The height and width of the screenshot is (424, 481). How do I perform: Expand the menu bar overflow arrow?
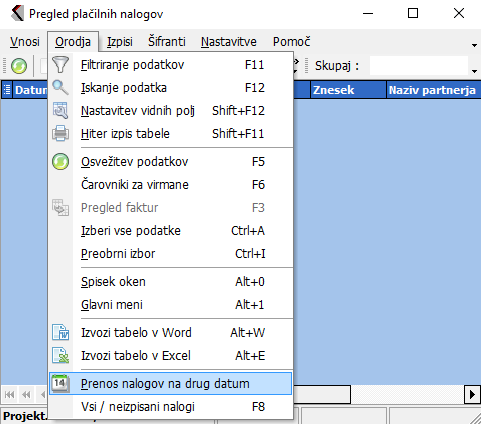(x=474, y=45)
